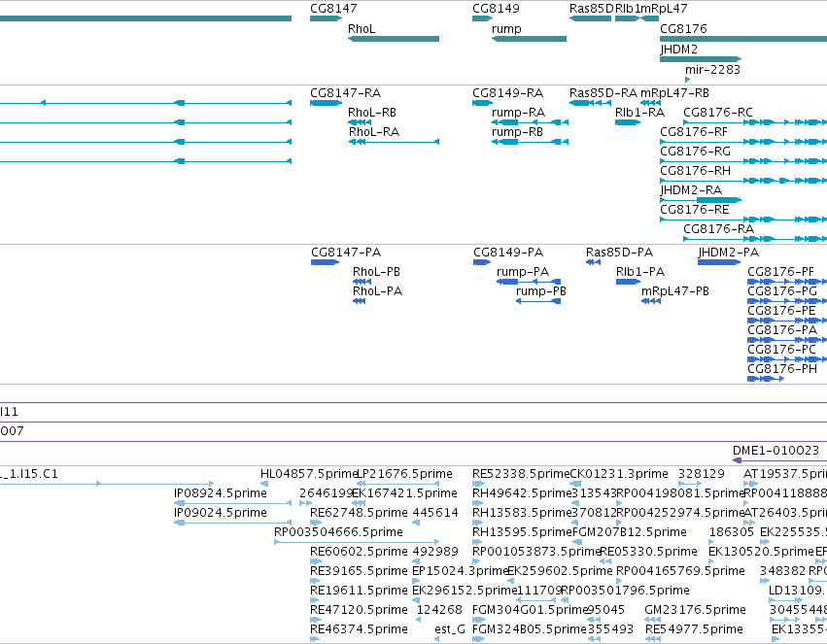Click the CG8176-RA transcript label

tap(719, 229)
